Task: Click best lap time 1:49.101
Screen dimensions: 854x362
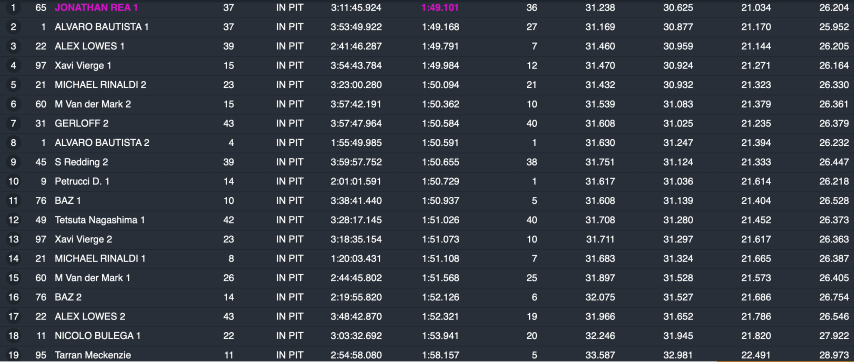Action: (x=440, y=8)
